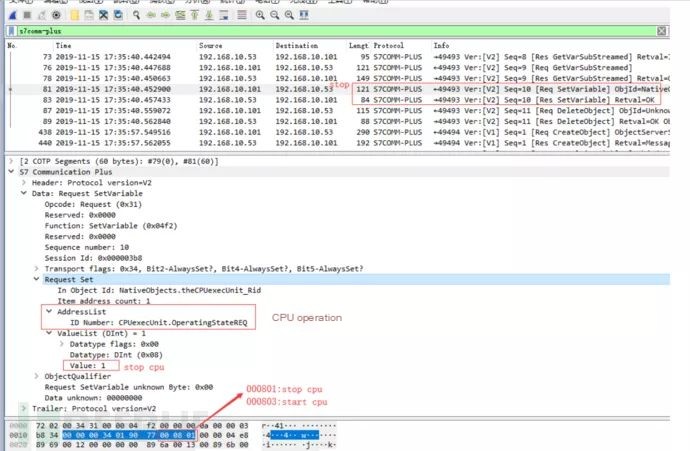Image resolution: width=690 pixels, height=451 pixels.
Task: Go forward to next packet
Action: click(165, 15)
